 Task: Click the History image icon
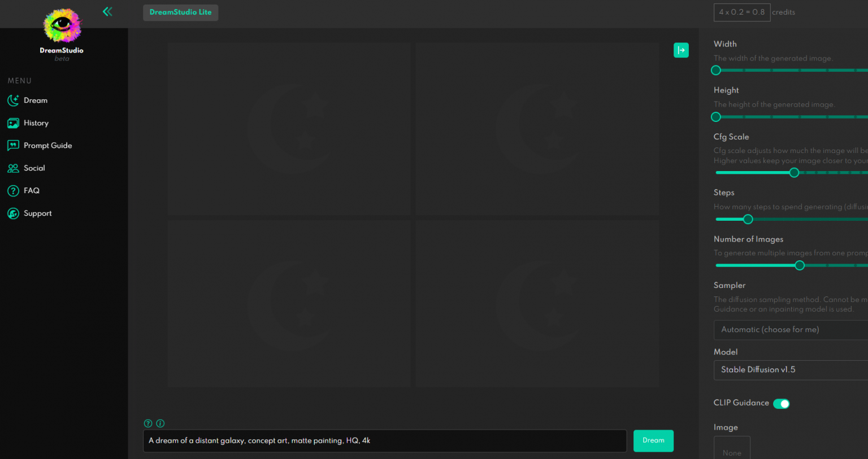(x=13, y=123)
